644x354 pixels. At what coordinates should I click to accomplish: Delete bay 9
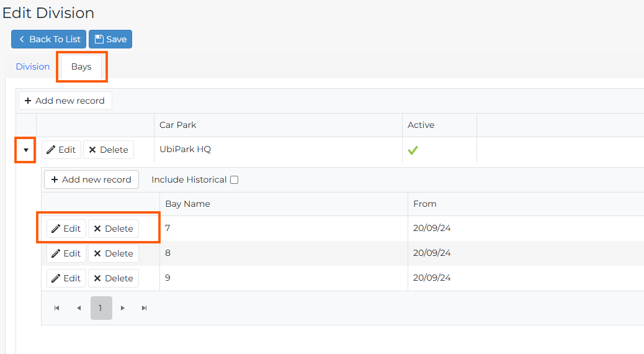[x=114, y=278]
